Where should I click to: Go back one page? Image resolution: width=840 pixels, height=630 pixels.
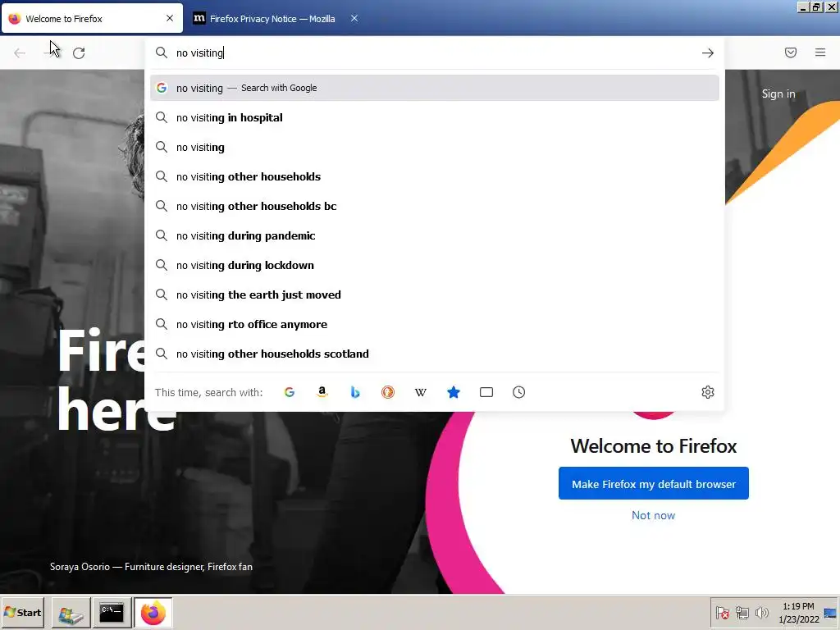click(x=20, y=53)
